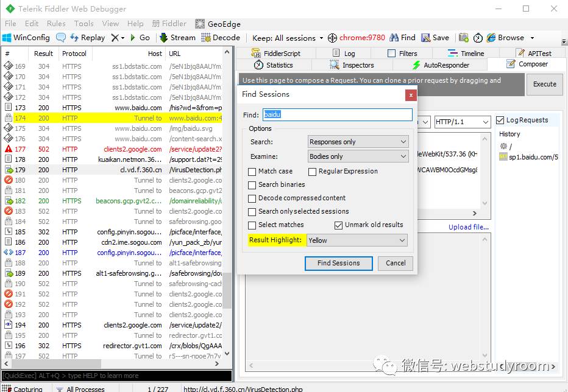Open the FiddlerScript tab
Image resolution: width=568 pixels, height=392 pixels.
click(x=276, y=53)
